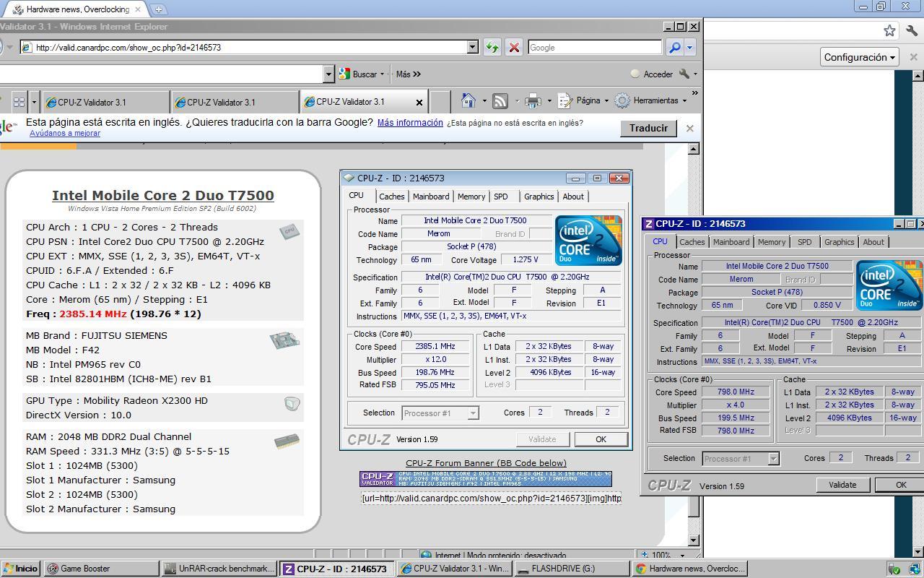Expand the Print button dropdown arrow
The height and width of the screenshot is (578, 924).
pyautogui.click(x=549, y=101)
